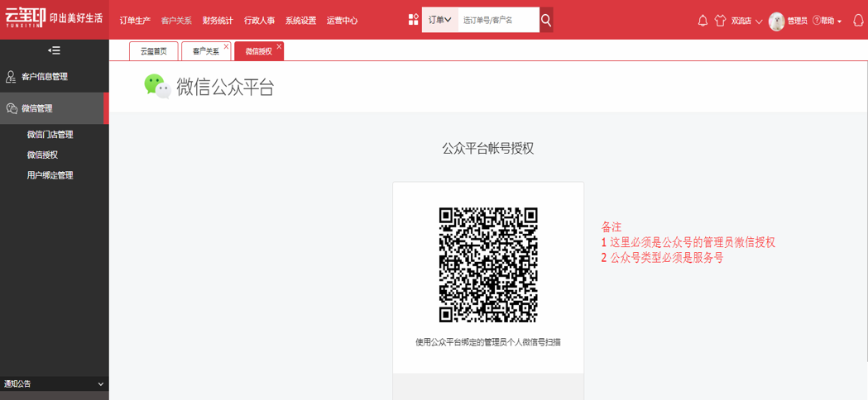Image resolution: width=868 pixels, height=400 pixels.
Task: Click the magnifier search button
Action: (x=546, y=20)
